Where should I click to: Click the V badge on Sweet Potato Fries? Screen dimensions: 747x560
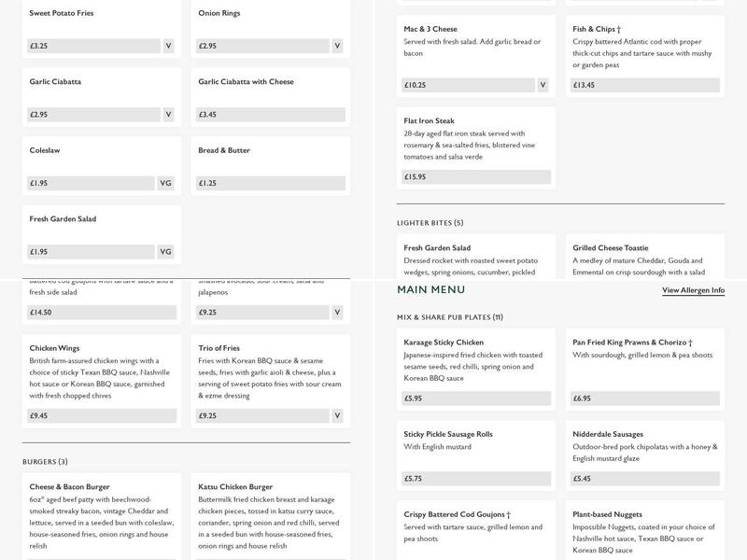click(168, 46)
